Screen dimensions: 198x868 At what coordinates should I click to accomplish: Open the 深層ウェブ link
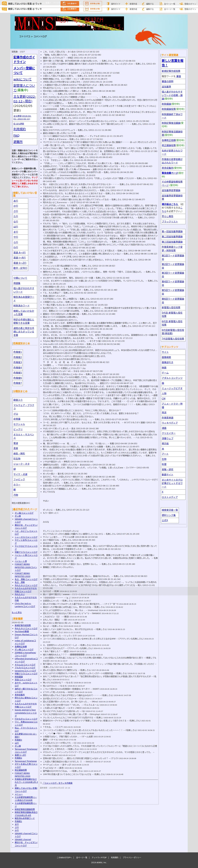pos(167,438)
